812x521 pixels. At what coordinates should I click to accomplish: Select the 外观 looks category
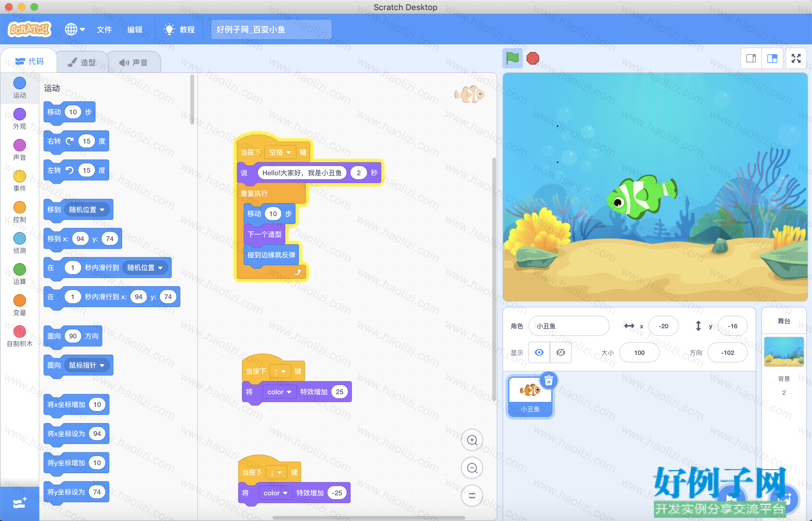pyautogui.click(x=20, y=119)
